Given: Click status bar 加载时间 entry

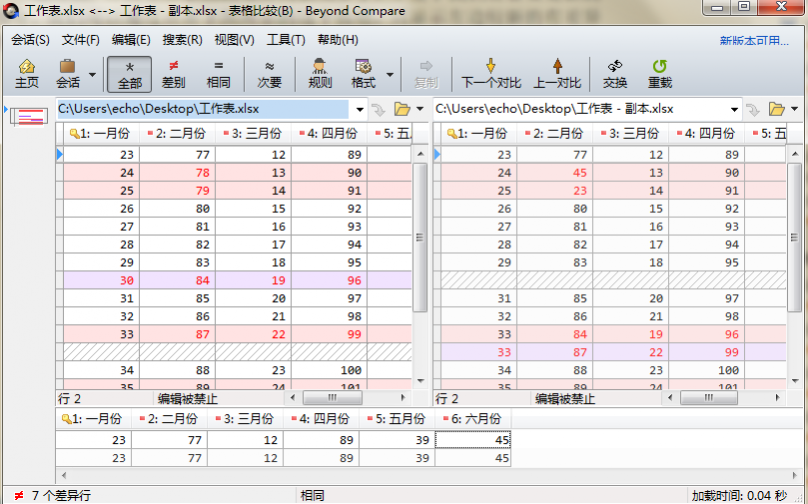Looking at the screenshot, I should coord(739,496).
